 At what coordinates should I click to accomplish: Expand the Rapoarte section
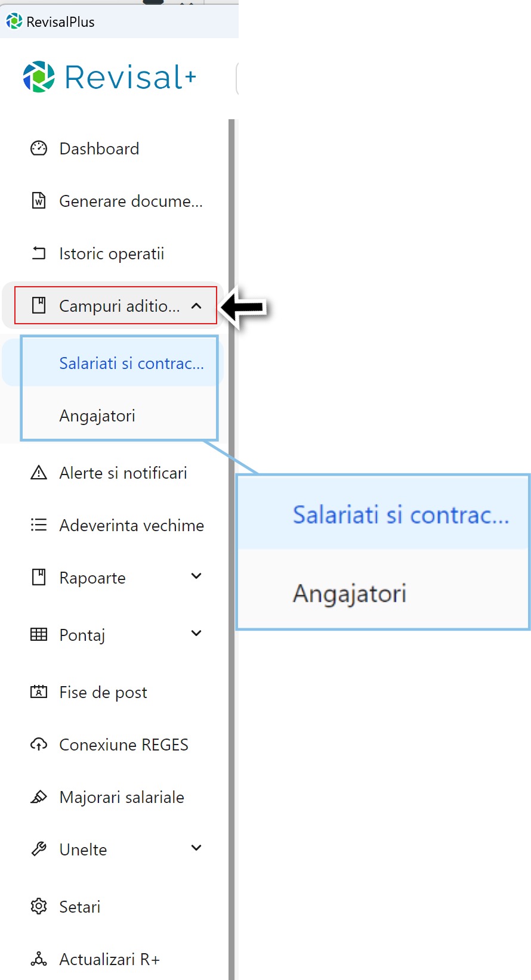196,576
